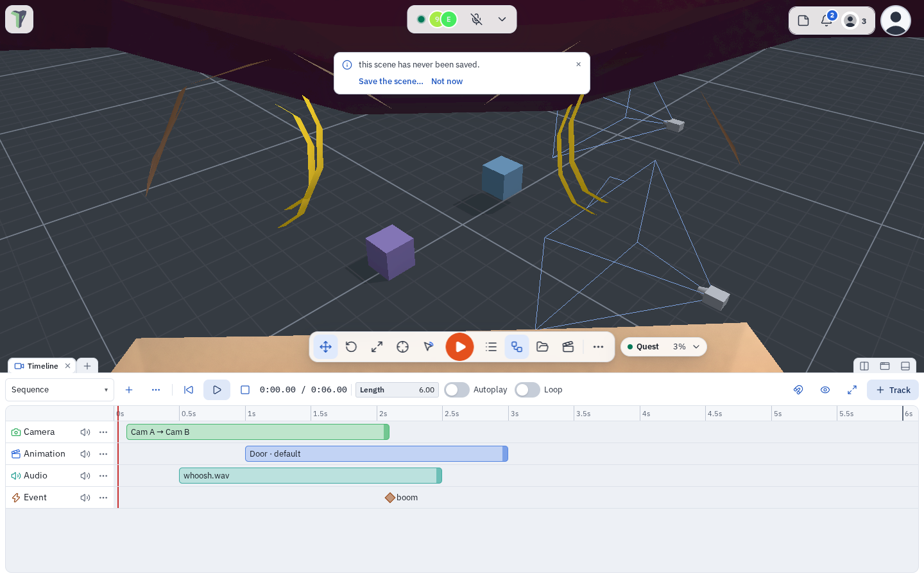The width and height of the screenshot is (924, 578).
Task: Close the Timeline tab
Action: click(x=67, y=366)
